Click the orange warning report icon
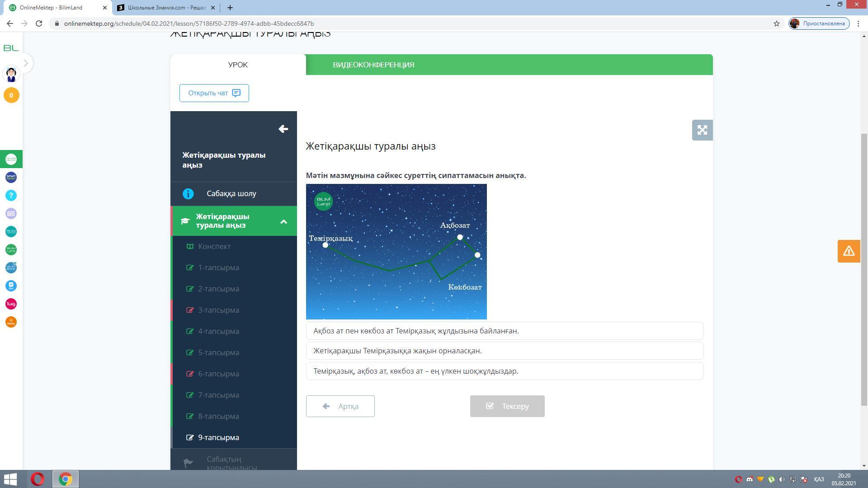Viewport: 868px width, 488px height. point(849,251)
